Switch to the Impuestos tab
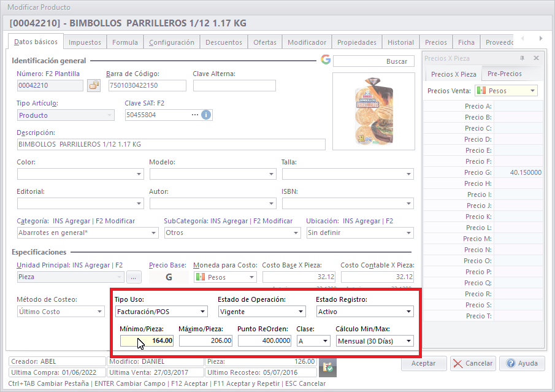The height and width of the screenshot is (392, 555). (x=85, y=42)
